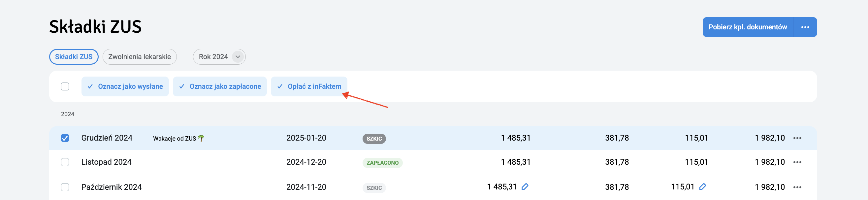Toggle the select-all checkbox in the action bar
The height and width of the screenshot is (200, 868).
[x=65, y=86]
